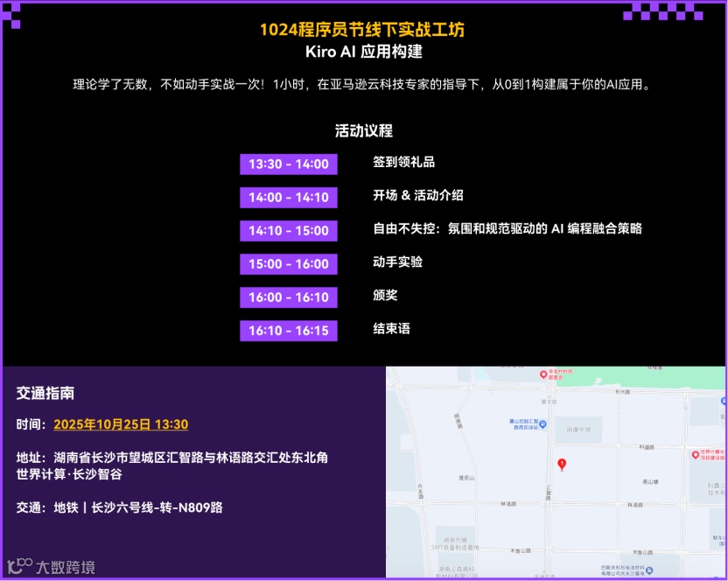Click the 14:10 - 15:00 time badge
This screenshot has height=581, width=728.
pyautogui.click(x=289, y=231)
